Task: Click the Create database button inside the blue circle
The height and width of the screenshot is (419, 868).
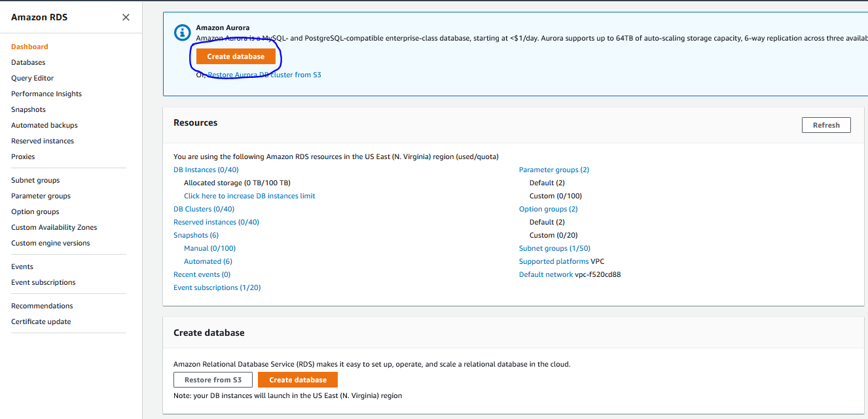Action: pos(235,56)
